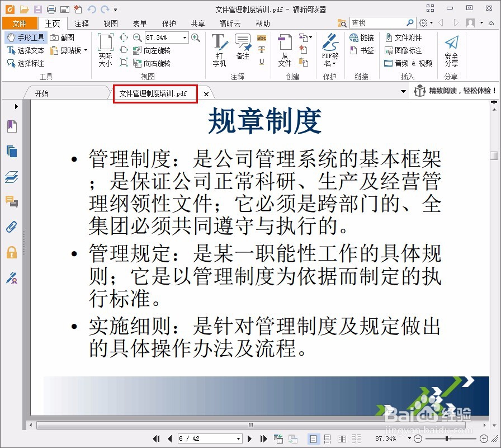
Task: Open PDF Sign (PDF签名) menu
Action: [x=330, y=50]
